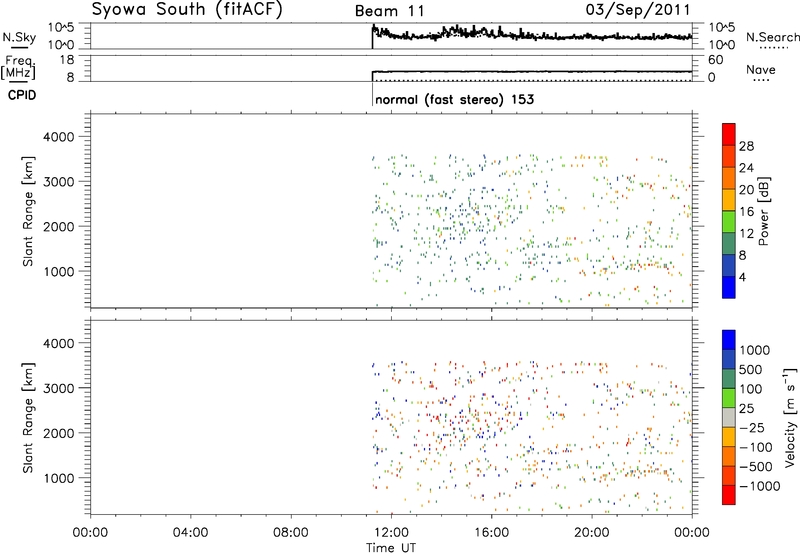The width and height of the screenshot is (800, 554).
Task: Click the '04:00' time axis label
Action: pyautogui.click(x=191, y=533)
